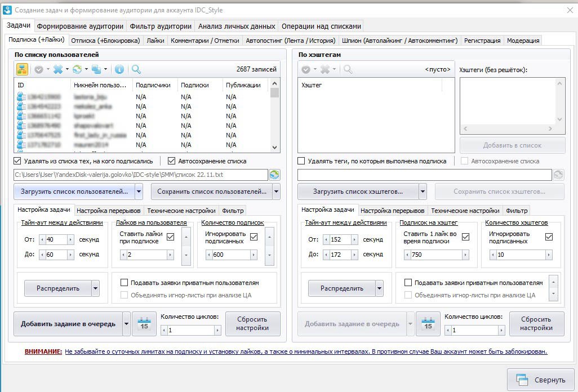Click the hashtags text box horizontal scrollbar
Image resolution: width=578 pixels, height=392 pixels.
[508, 128]
